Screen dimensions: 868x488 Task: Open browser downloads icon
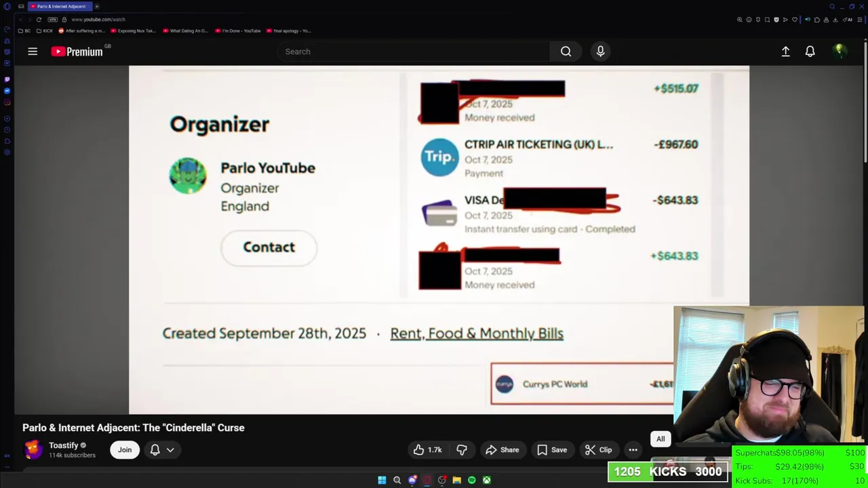click(x=835, y=20)
